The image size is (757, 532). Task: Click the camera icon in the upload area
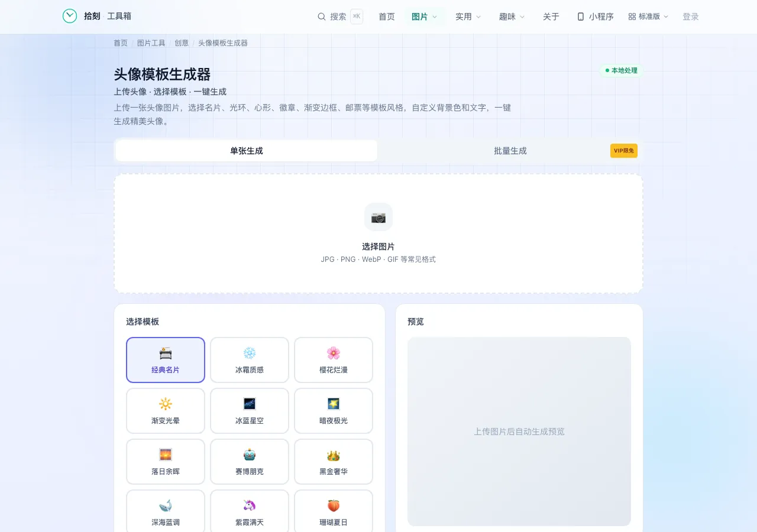click(378, 217)
